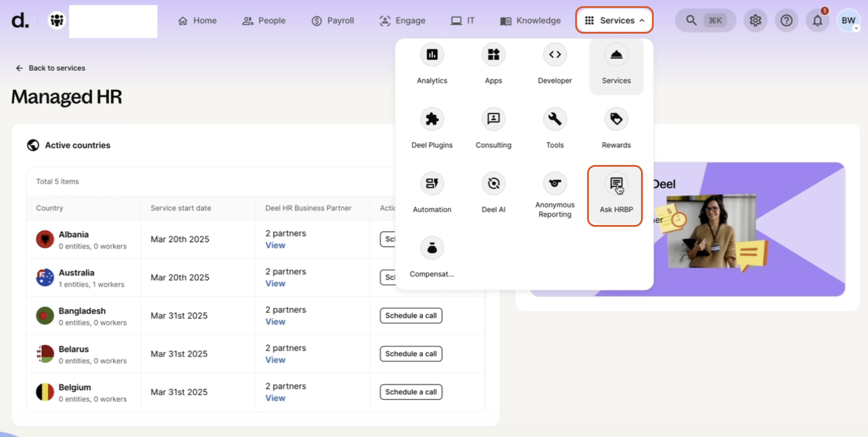Image resolution: width=868 pixels, height=437 pixels.
Task: Click the Country column header
Action: pos(50,208)
